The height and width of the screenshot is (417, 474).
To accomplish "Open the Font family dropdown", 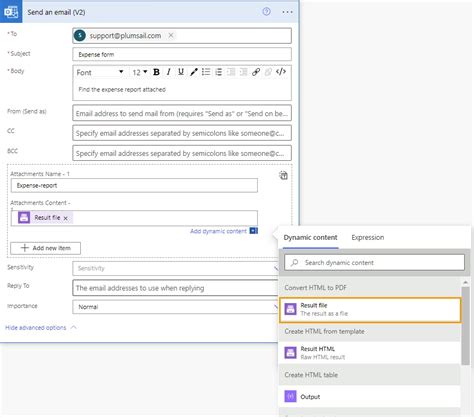I will 99,72.
